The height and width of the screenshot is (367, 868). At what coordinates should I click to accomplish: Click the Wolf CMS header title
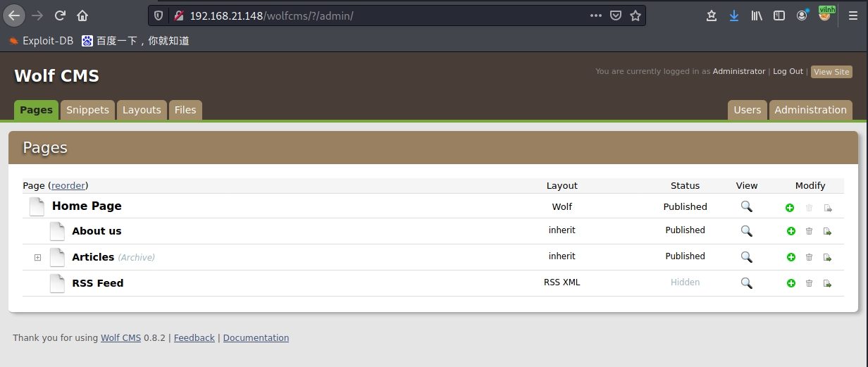[57, 76]
